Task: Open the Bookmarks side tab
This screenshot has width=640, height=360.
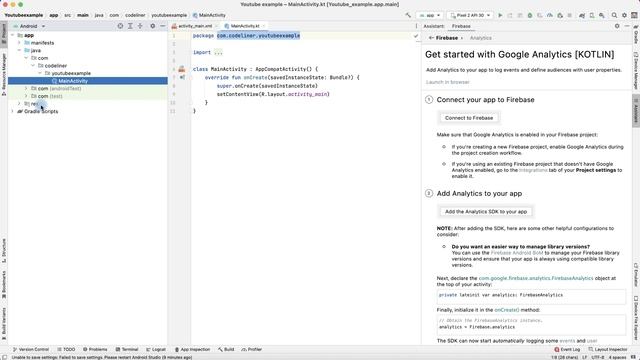Action: [4, 284]
